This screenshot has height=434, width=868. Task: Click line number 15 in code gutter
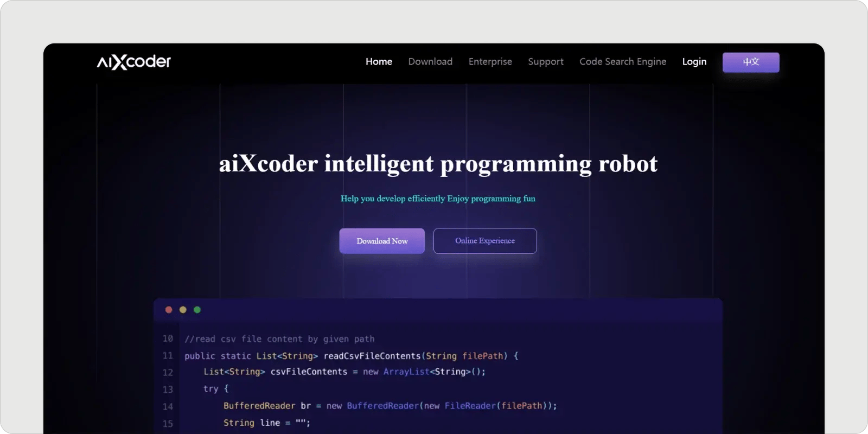click(x=168, y=424)
